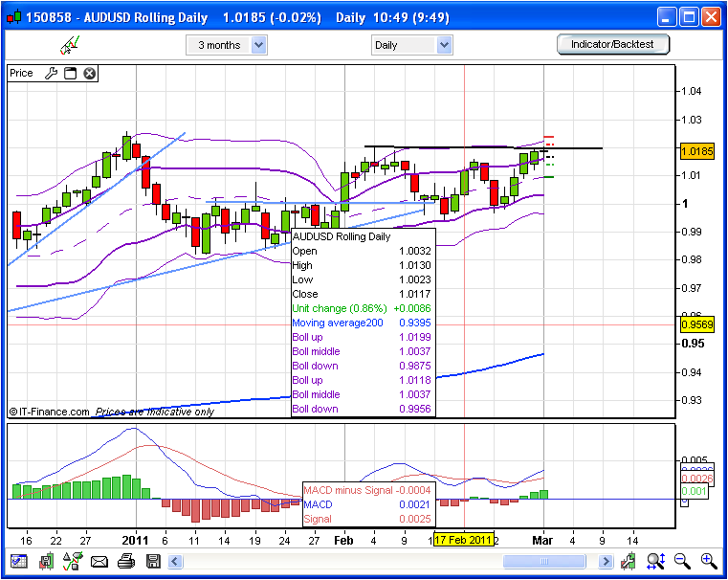Click the 'Daily' combo box text

(x=386, y=45)
